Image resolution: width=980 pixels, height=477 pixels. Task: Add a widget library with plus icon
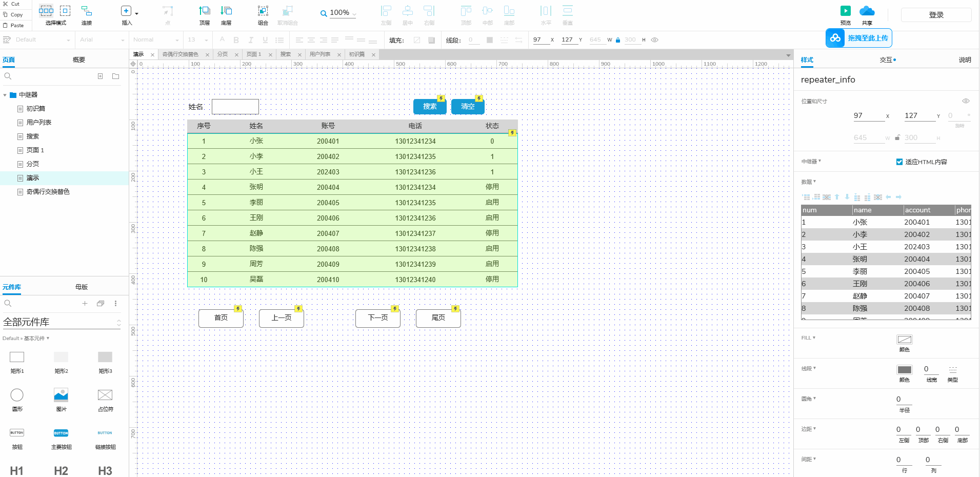(x=85, y=303)
